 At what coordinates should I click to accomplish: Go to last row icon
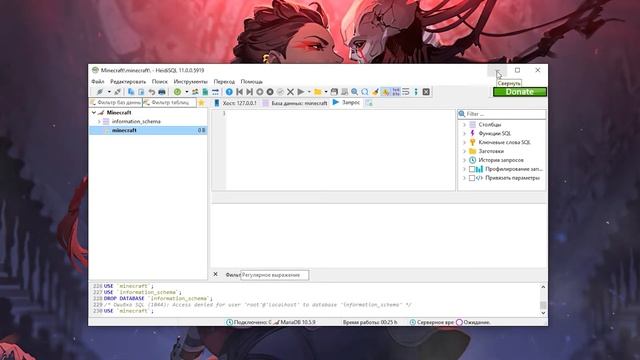coord(249,92)
